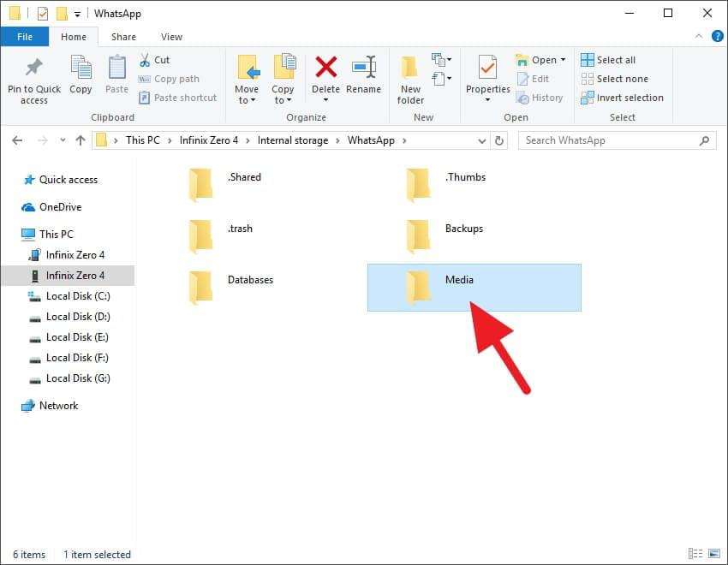728x565 pixels.
Task: Go back with the Back arrow
Action: pyautogui.click(x=17, y=140)
